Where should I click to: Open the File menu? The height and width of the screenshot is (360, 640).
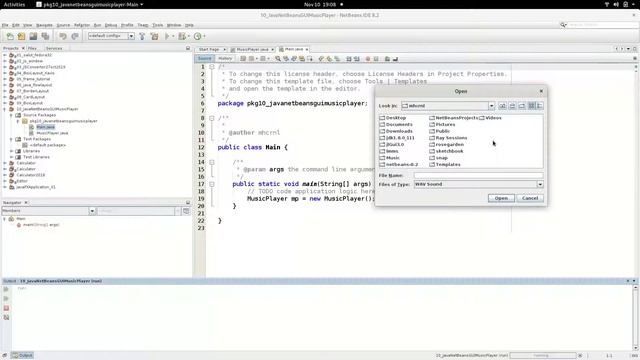(5, 25)
